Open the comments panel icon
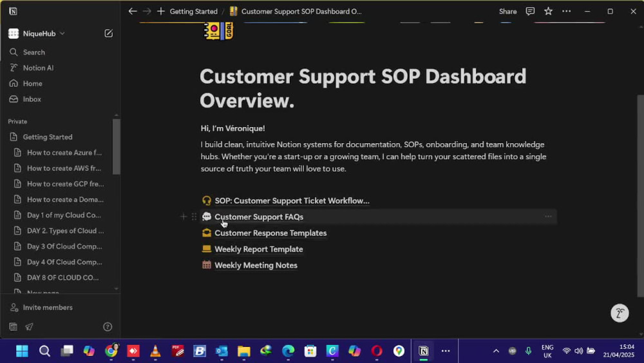Image resolution: width=644 pixels, height=363 pixels. click(x=530, y=12)
